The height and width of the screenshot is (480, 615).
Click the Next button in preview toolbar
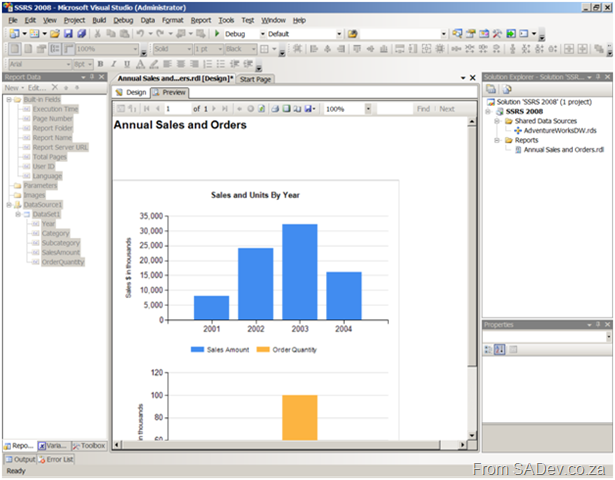click(447, 109)
